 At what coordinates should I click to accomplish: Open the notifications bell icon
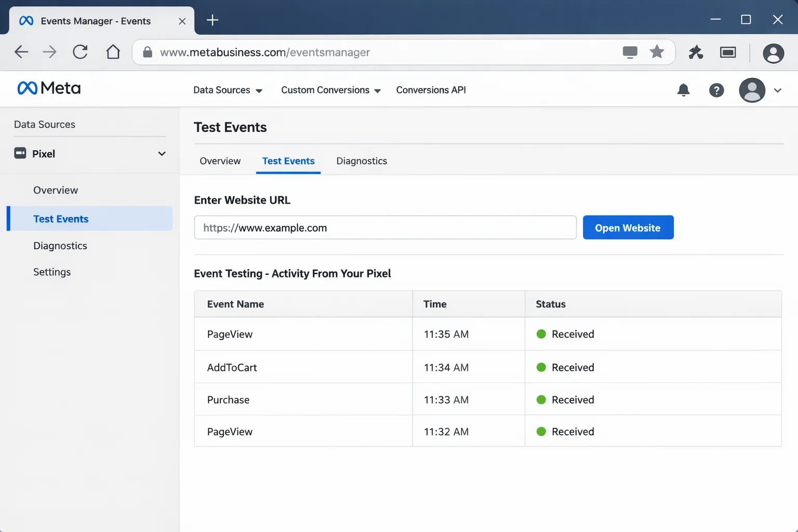tap(683, 90)
